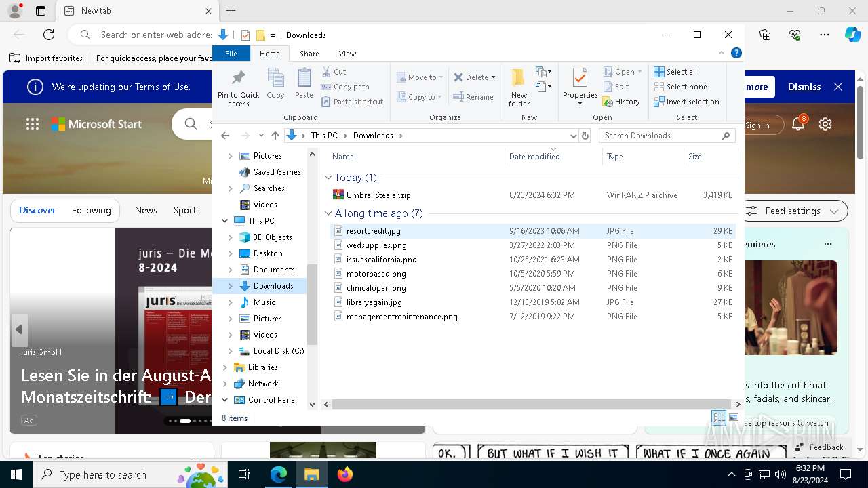Click the Copy ribbon icon

[x=275, y=83]
